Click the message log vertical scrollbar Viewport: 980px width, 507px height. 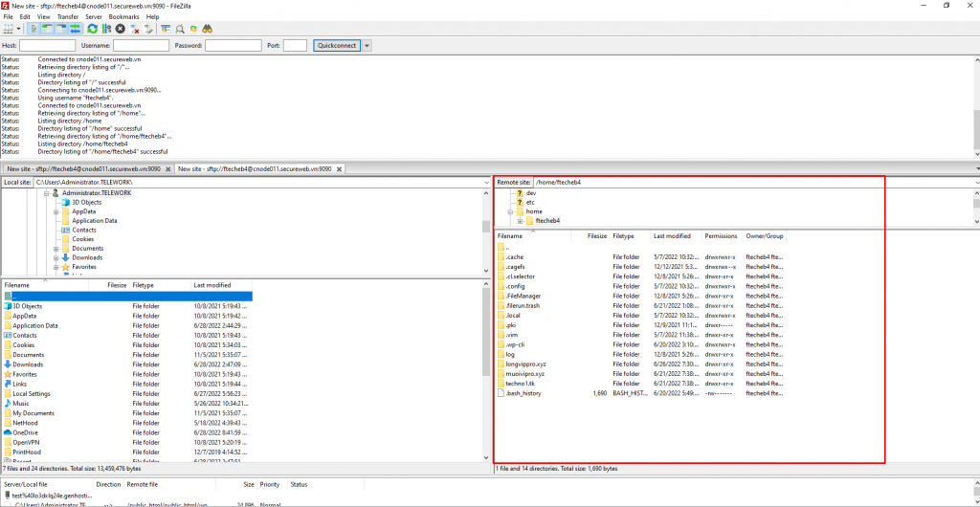[x=975, y=105]
